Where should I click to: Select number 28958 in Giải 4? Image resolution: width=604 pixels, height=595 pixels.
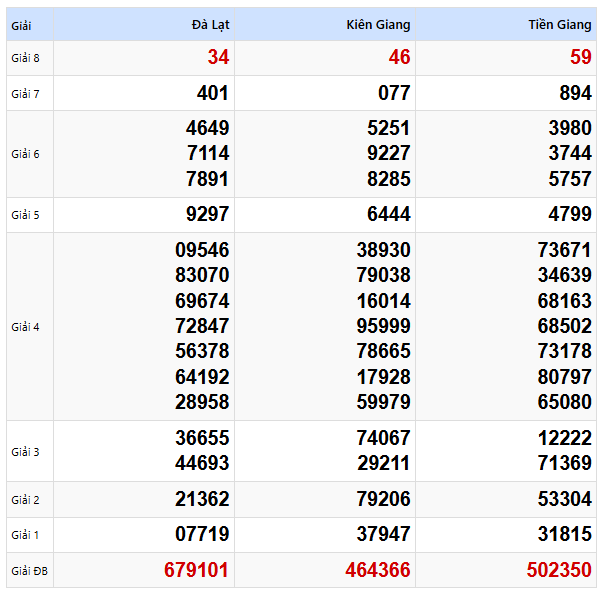[x=202, y=402]
